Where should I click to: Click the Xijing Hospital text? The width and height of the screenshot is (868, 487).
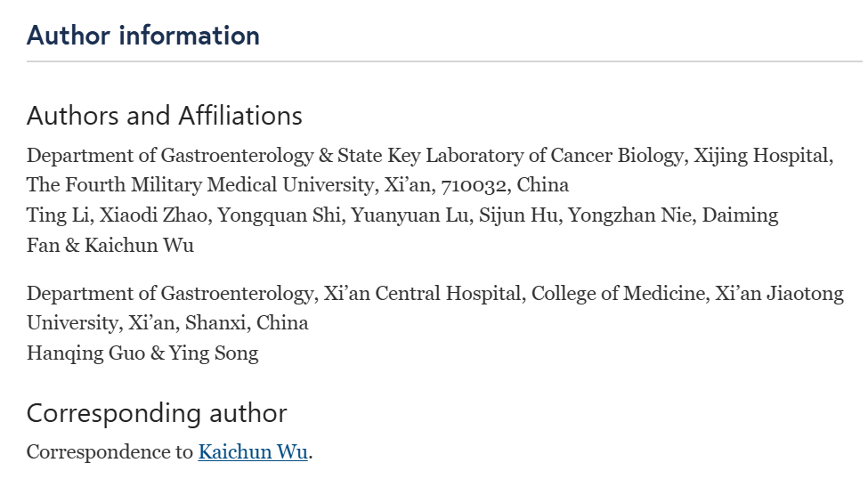pyautogui.click(x=761, y=156)
